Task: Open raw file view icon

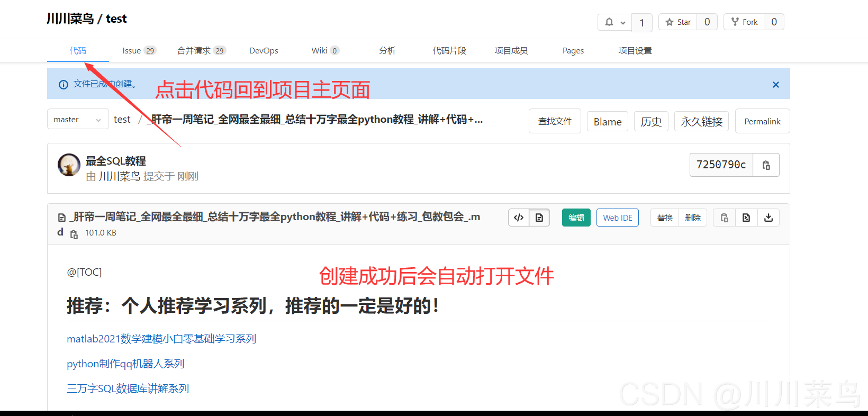Action: point(746,218)
